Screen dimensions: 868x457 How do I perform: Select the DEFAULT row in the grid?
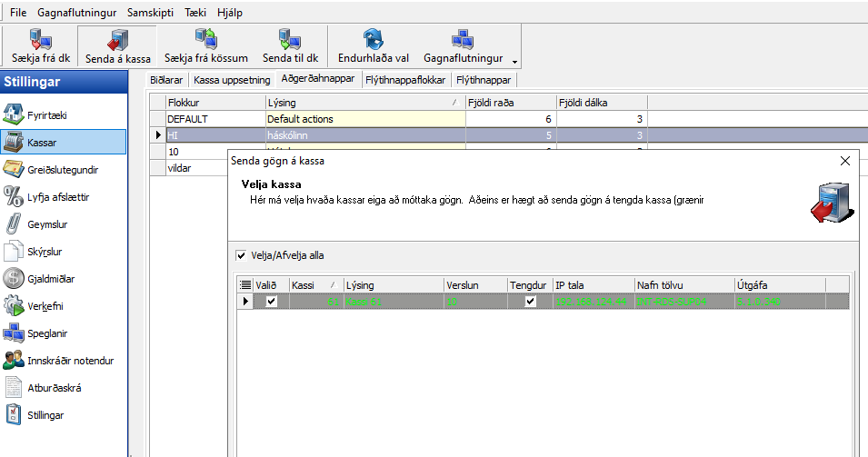(x=215, y=119)
